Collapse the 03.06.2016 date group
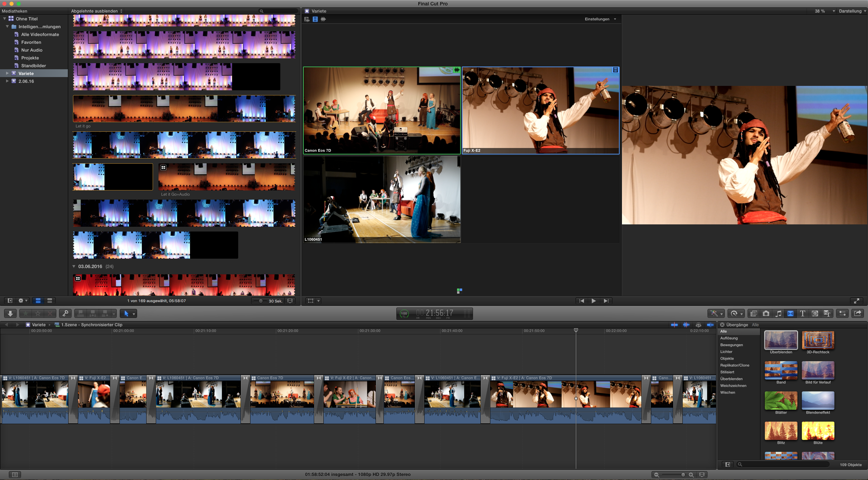868x480 pixels. 74,266
